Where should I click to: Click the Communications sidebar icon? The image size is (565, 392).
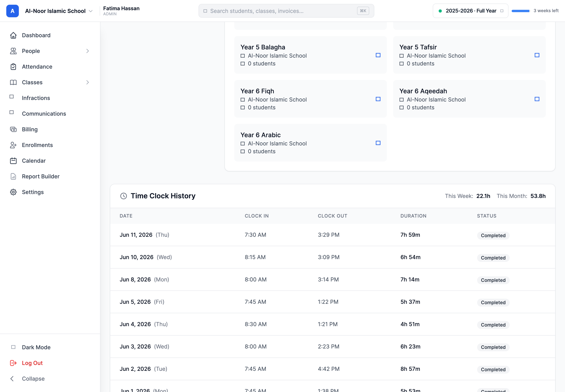click(x=12, y=113)
